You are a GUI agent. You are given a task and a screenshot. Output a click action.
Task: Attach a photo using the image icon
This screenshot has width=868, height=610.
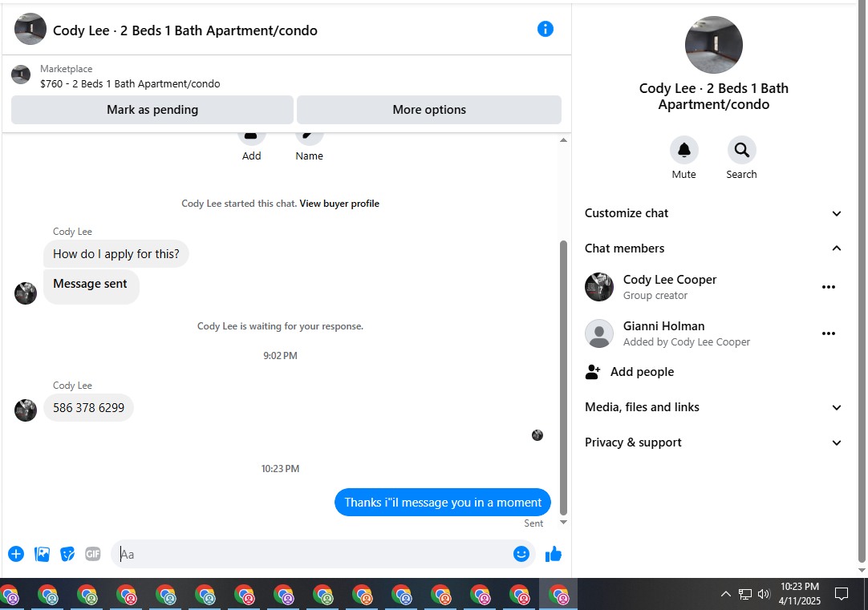point(42,554)
